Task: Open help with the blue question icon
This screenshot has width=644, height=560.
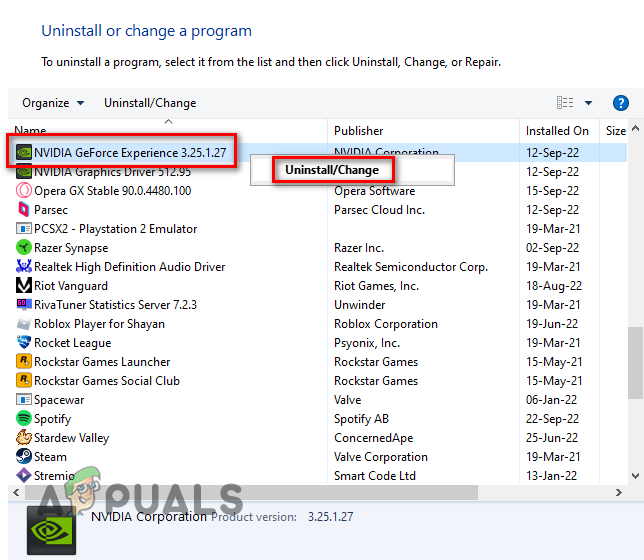Action: coord(621,103)
